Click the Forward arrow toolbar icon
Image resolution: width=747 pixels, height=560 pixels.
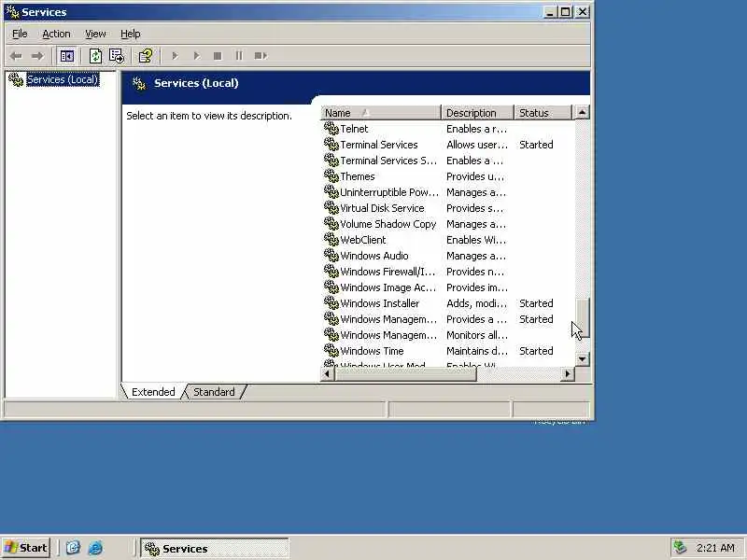click(36, 56)
